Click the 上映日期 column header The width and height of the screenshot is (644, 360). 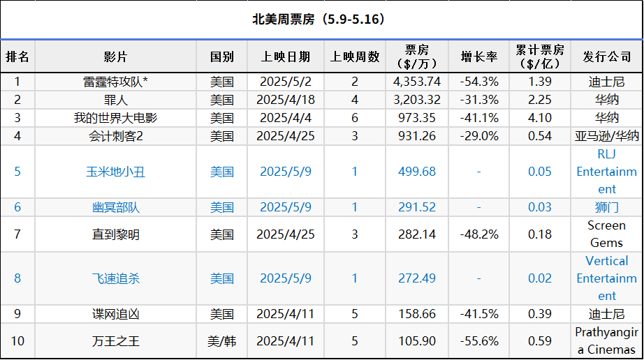pos(286,57)
